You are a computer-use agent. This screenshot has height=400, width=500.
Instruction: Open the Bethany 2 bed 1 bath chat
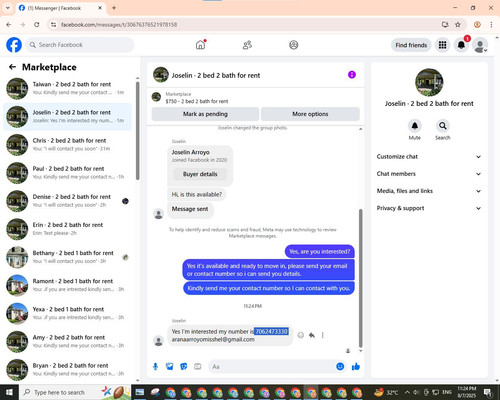[68, 257]
